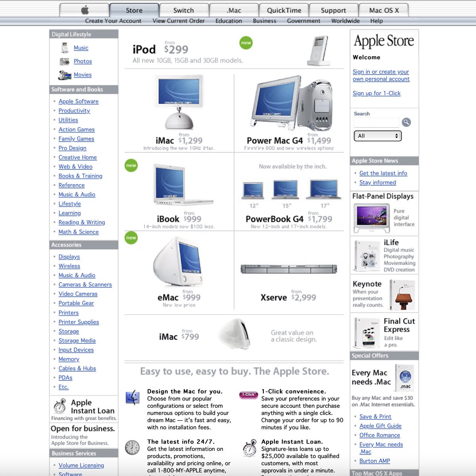Click the 12-inch PowerBook image
The width and height of the screenshot is (476, 476).
tap(253, 191)
